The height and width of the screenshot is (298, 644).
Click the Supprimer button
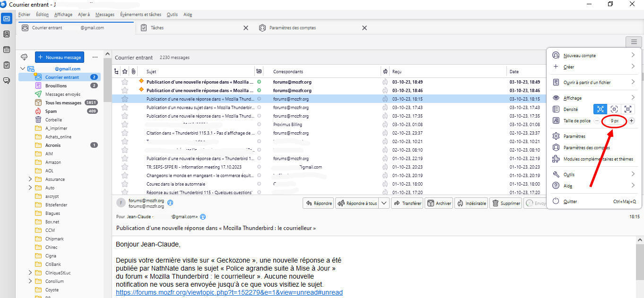pyautogui.click(x=505, y=204)
